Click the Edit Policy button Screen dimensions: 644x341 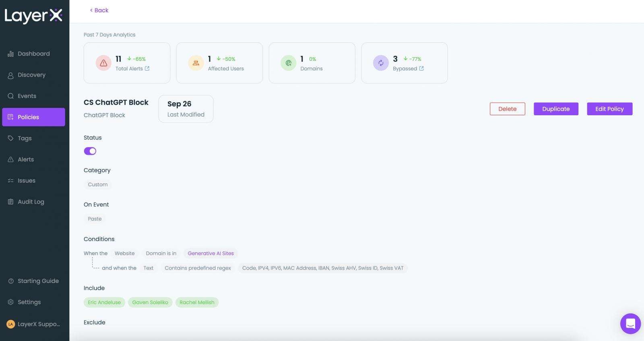[x=609, y=109]
